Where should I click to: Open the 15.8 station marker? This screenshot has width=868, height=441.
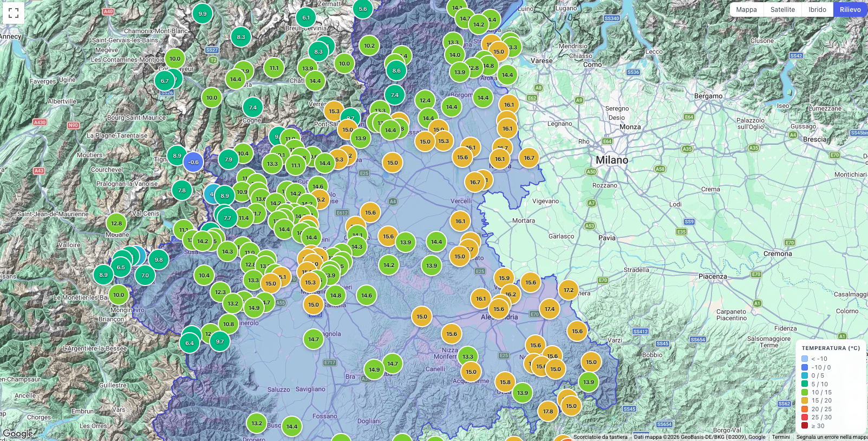[505, 382]
